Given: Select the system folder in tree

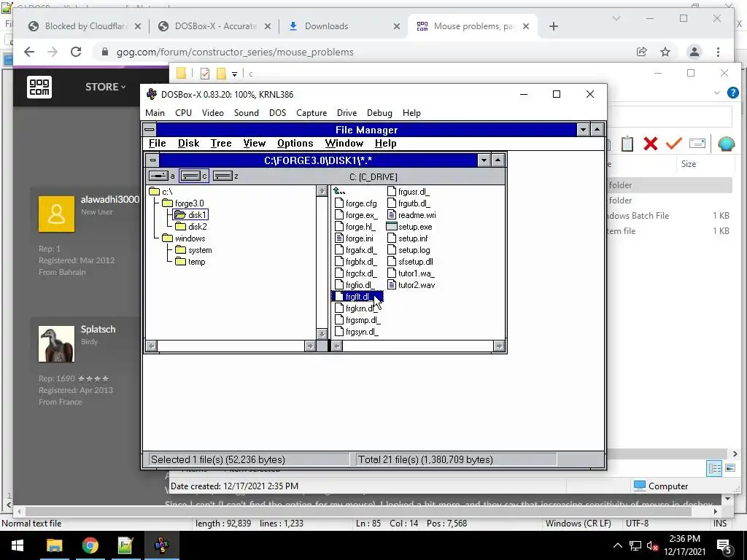Looking at the screenshot, I should 193,250.
